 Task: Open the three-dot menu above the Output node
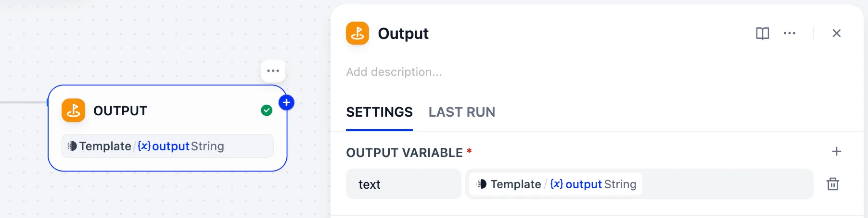click(273, 71)
